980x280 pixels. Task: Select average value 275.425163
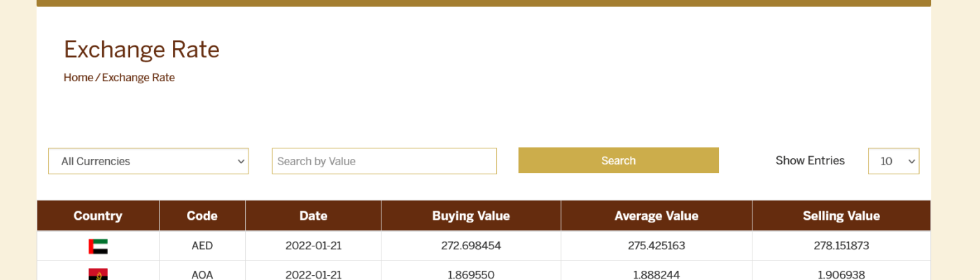point(657,246)
